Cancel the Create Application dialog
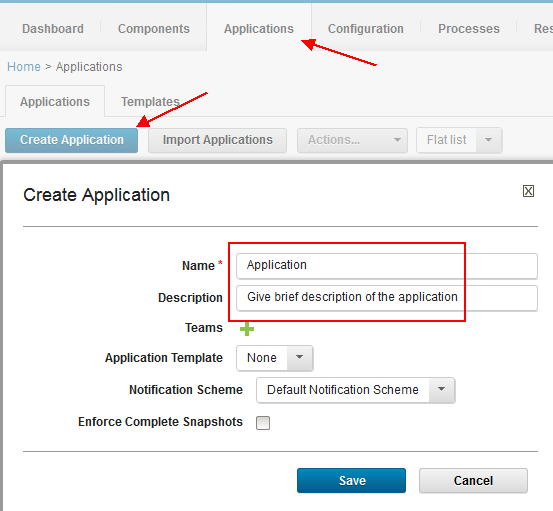This screenshot has width=553, height=511. pyautogui.click(x=473, y=480)
